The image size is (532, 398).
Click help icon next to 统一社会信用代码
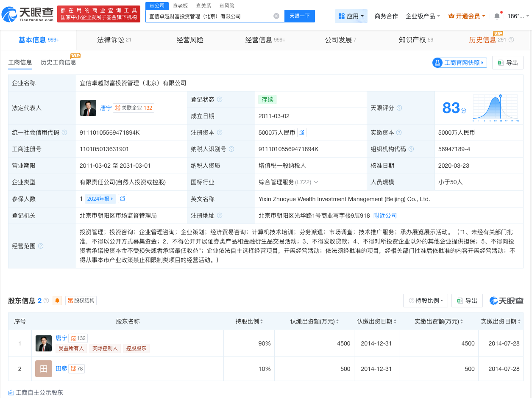pyautogui.click(x=64, y=133)
